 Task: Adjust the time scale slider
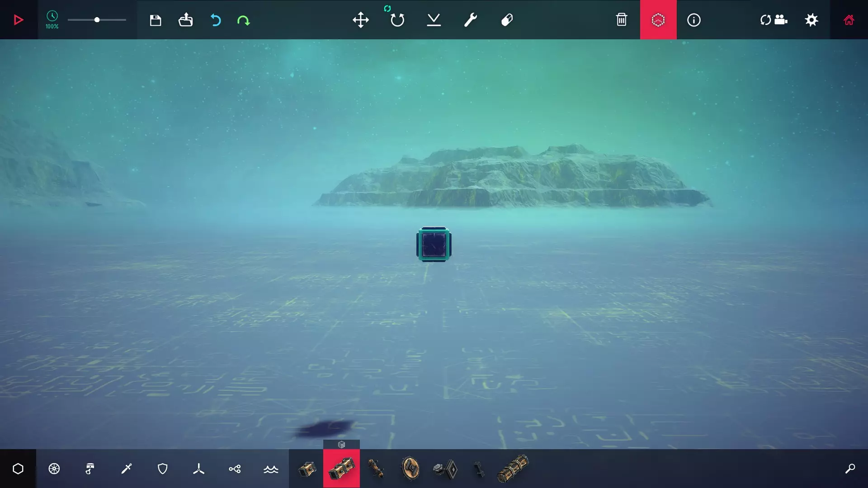coord(97,20)
